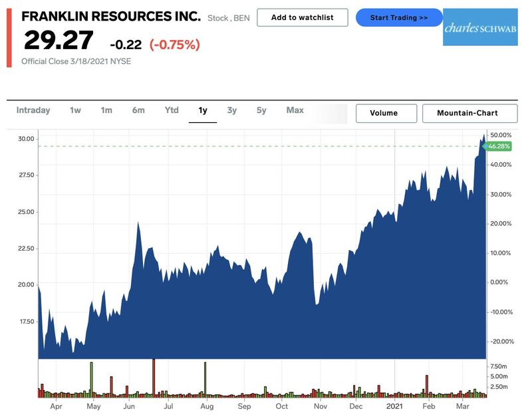
Task: Click the 20.00 price axis label
Action: 26,285
